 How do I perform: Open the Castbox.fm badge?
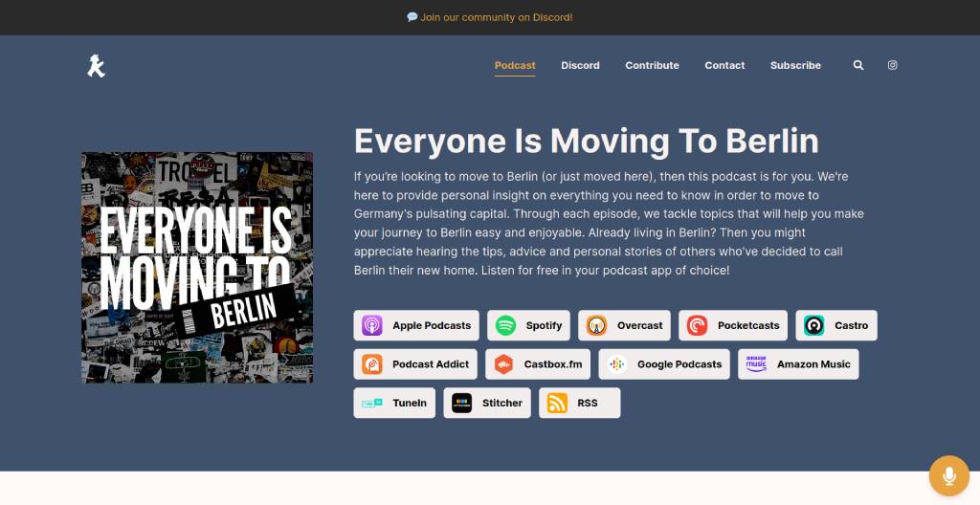538,364
